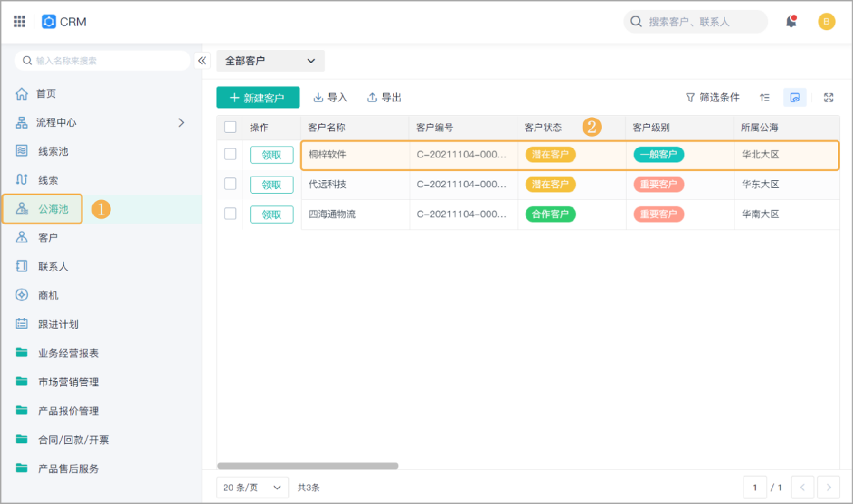Click the 新建客户 button

(257, 97)
